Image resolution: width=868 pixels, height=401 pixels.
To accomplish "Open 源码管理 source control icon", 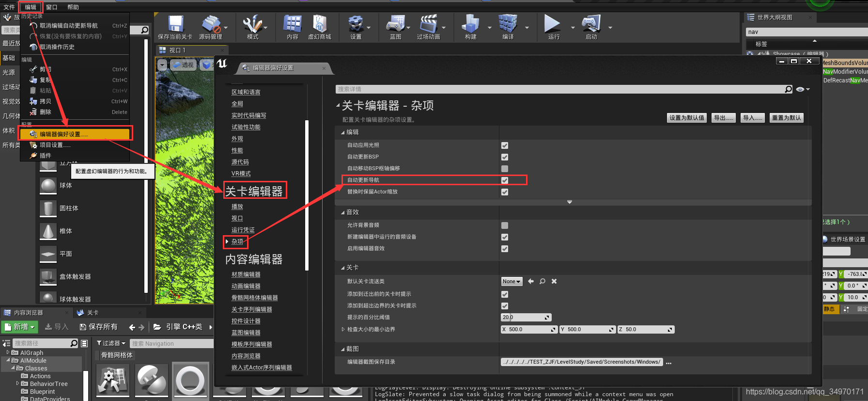I will coord(211,24).
